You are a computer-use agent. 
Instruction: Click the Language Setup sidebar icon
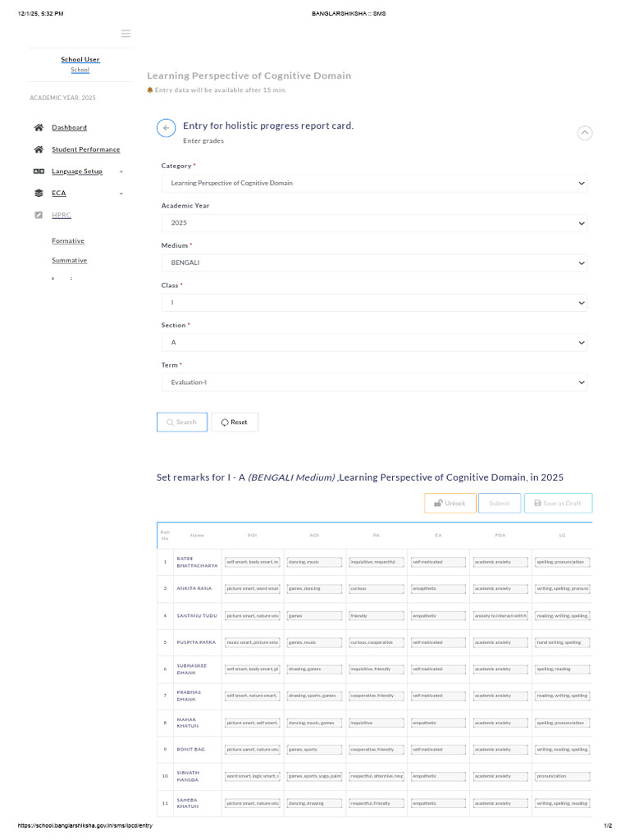[x=39, y=171]
